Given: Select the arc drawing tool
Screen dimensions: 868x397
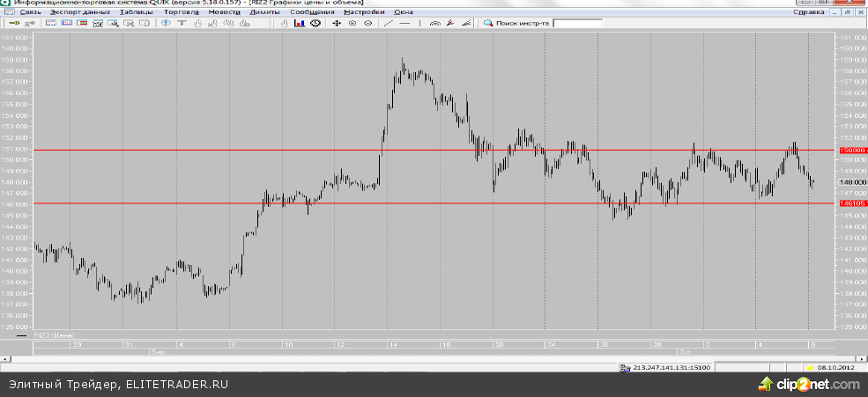Looking at the screenshot, I should coord(435,23).
